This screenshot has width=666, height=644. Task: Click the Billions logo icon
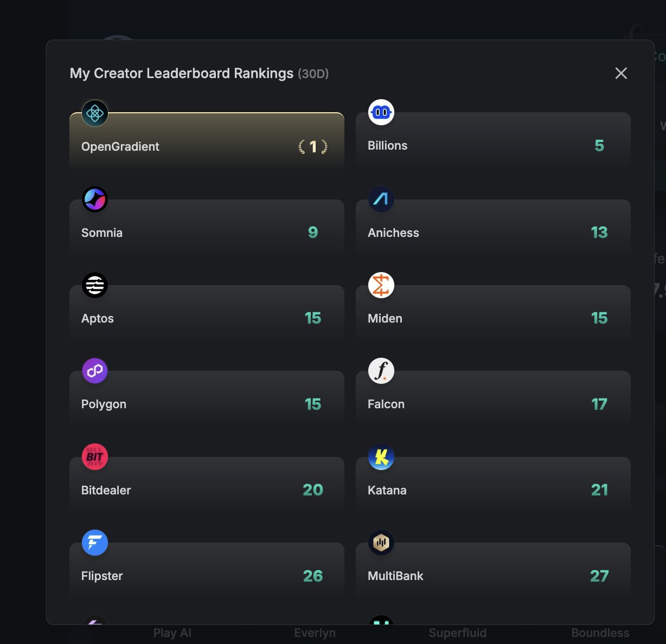(381, 112)
